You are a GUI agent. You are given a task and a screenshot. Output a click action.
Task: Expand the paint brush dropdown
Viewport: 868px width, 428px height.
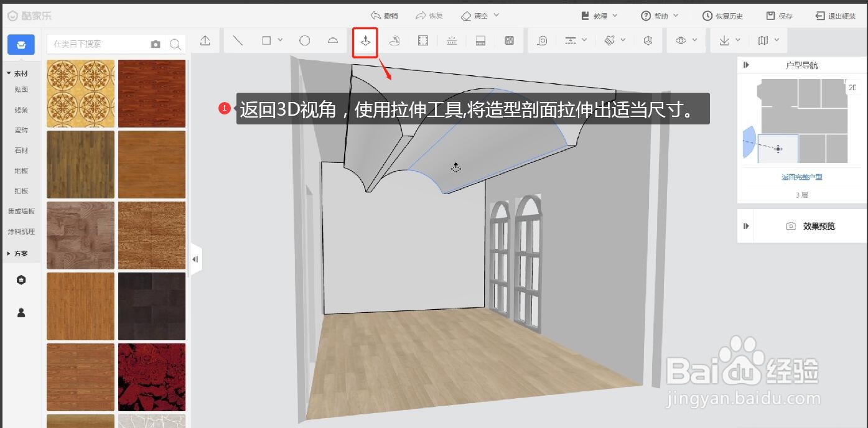623,40
